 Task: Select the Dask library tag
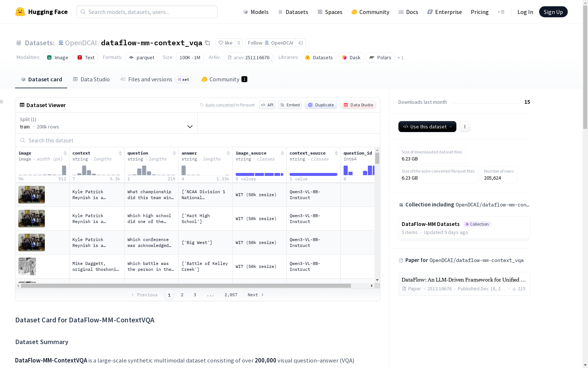pyautogui.click(x=351, y=57)
